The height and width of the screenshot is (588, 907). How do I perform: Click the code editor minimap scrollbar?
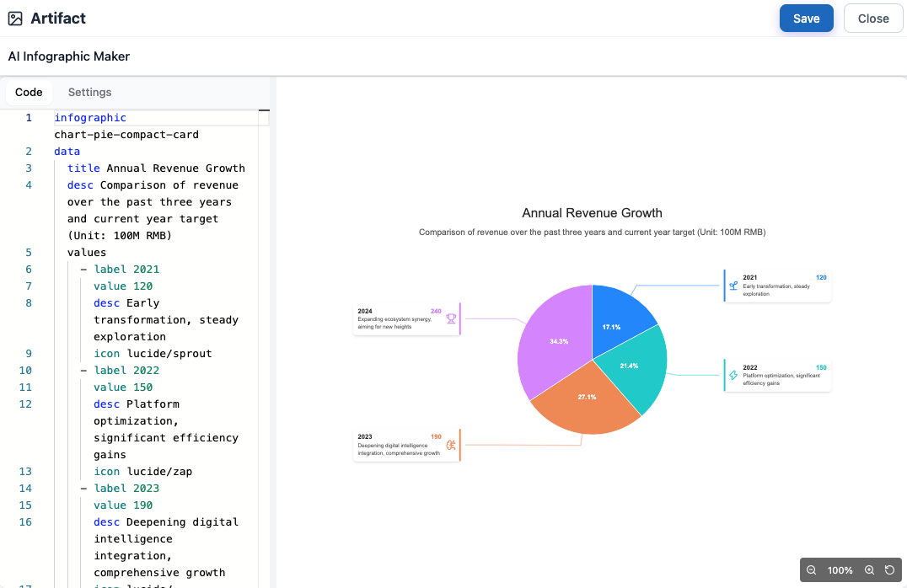[264, 347]
